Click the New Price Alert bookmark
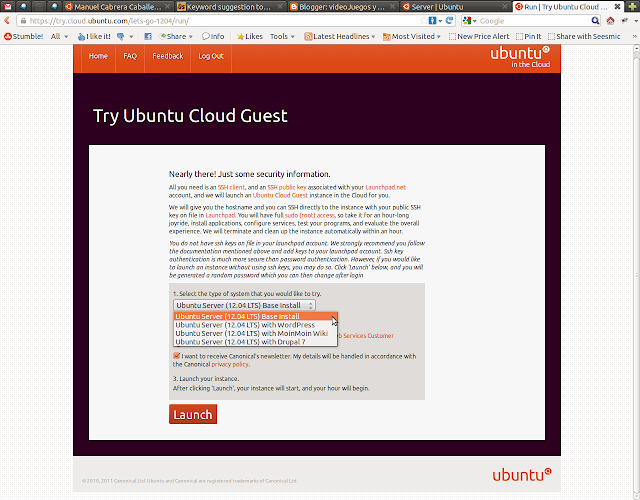Image resolution: width=640 pixels, height=500 pixels. tap(479, 36)
